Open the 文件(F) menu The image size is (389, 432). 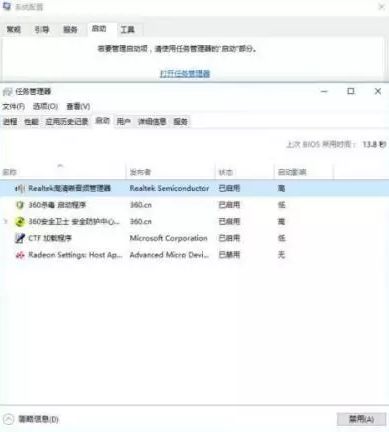point(14,107)
